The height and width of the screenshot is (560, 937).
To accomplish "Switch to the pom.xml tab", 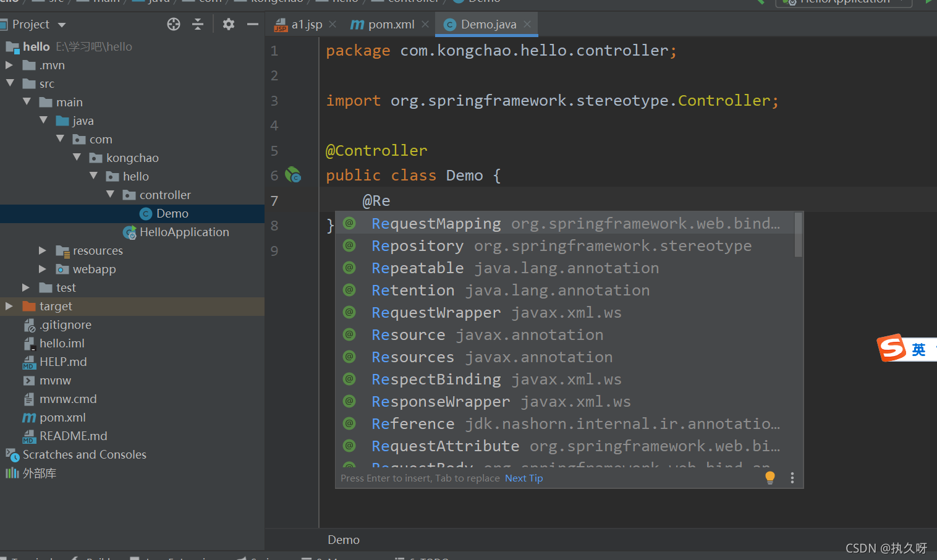I will pyautogui.click(x=391, y=25).
